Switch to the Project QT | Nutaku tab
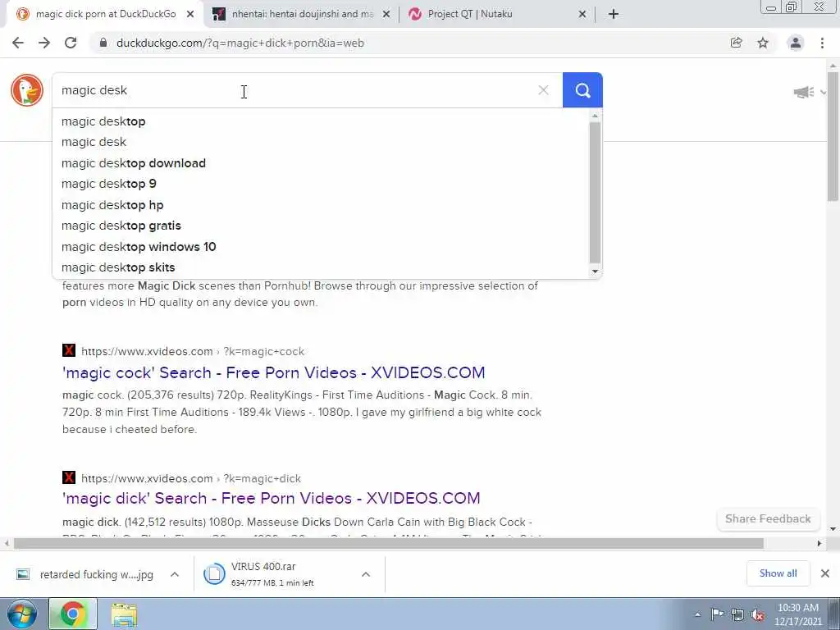The height and width of the screenshot is (630, 840). pos(496,15)
